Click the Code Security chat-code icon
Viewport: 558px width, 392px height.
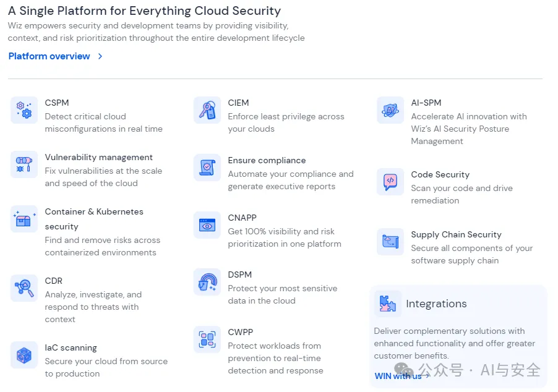point(390,182)
